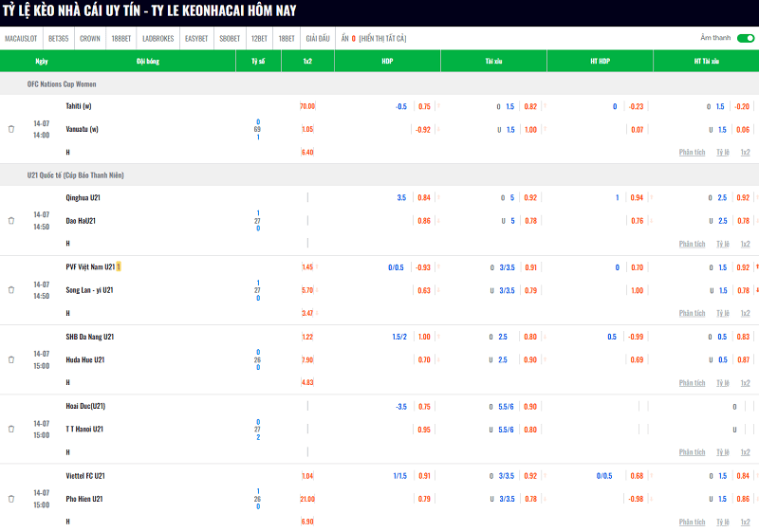Viewport: 759px width, 532px height.
Task: Click the icon beside the Hoai Duc(U21) match
Action: [x=11, y=429]
